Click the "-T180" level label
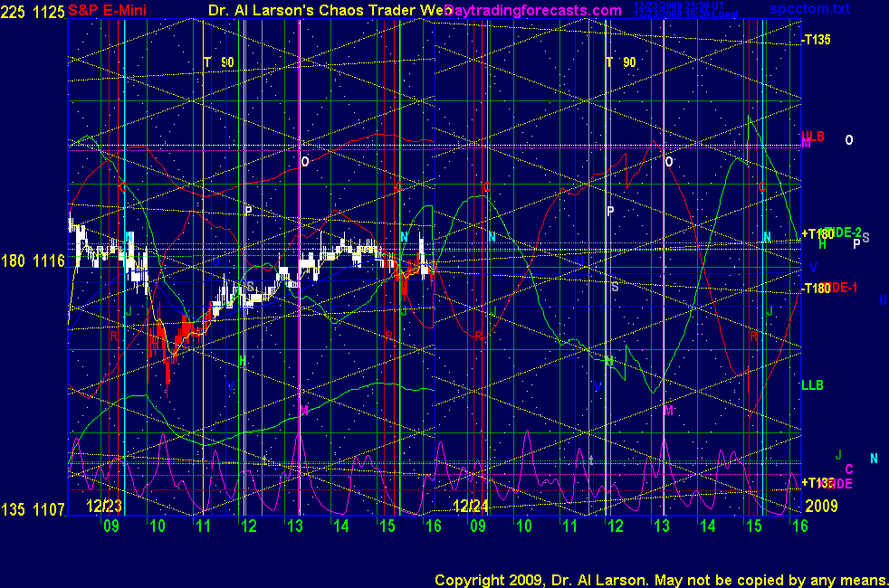 coord(816,289)
